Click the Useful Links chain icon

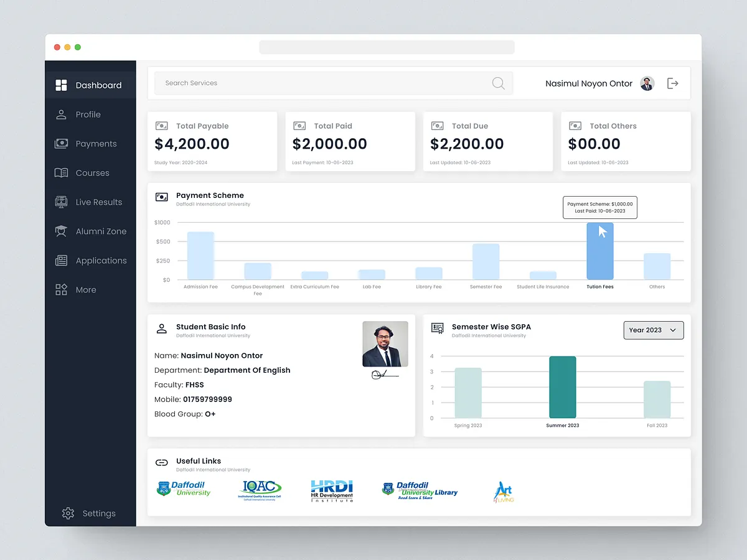pyautogui.click(x=161, y=462)
